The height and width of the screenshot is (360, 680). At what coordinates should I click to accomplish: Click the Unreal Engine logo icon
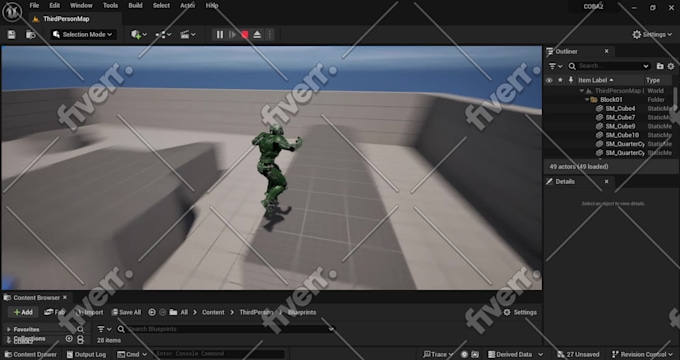(12, 12)
